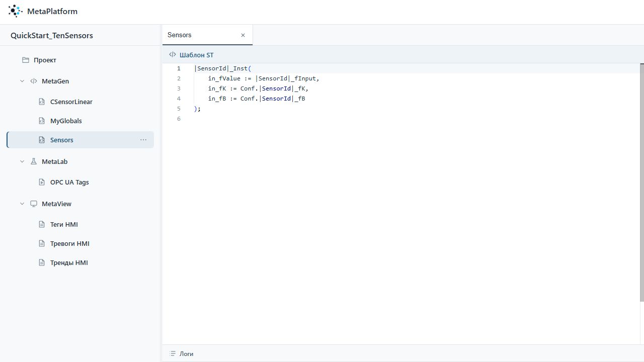The image size is (644, 362).
Task: Select Sensors in the project tree
Action: [80, 140]
